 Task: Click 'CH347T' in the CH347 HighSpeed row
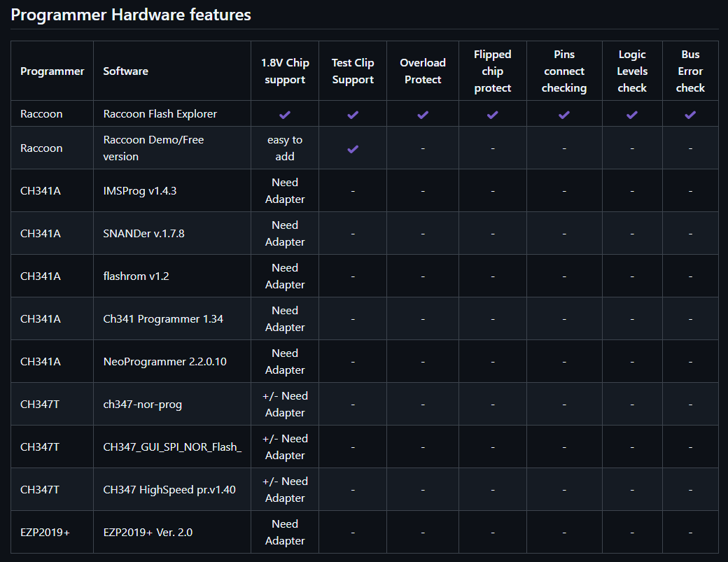[x=40, y=490]
